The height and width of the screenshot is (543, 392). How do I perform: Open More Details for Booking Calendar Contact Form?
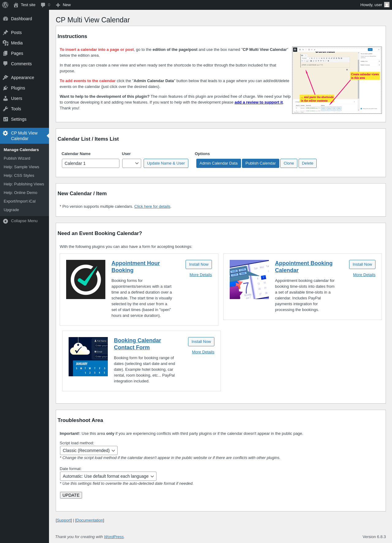[203, 352]
